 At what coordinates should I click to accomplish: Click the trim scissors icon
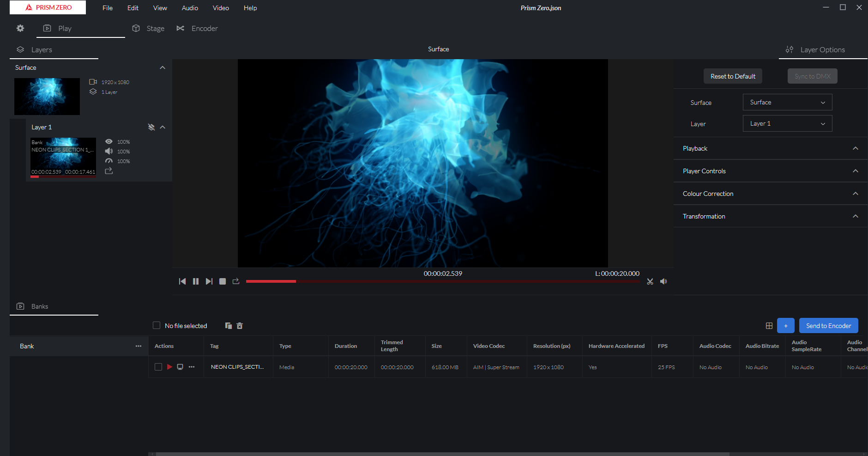pyautogui.click(x=650, y=281)
